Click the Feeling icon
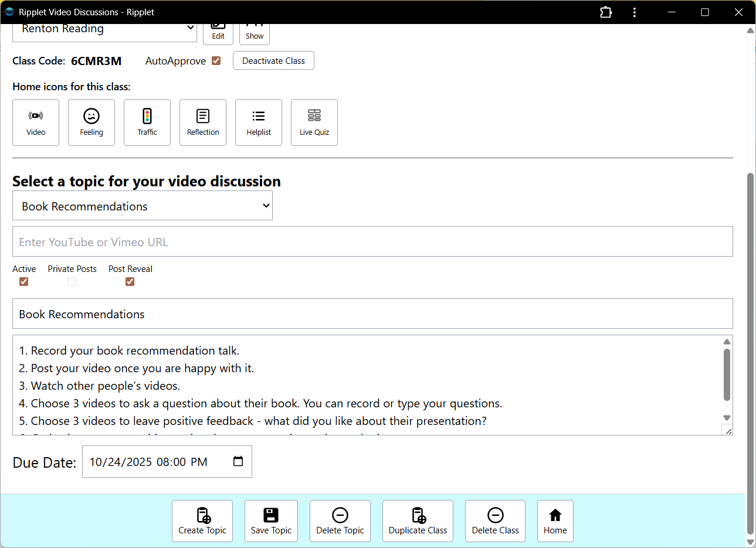The height and width of the screenshot is (548, 756). pyautogui.click(x=91, y=122)
